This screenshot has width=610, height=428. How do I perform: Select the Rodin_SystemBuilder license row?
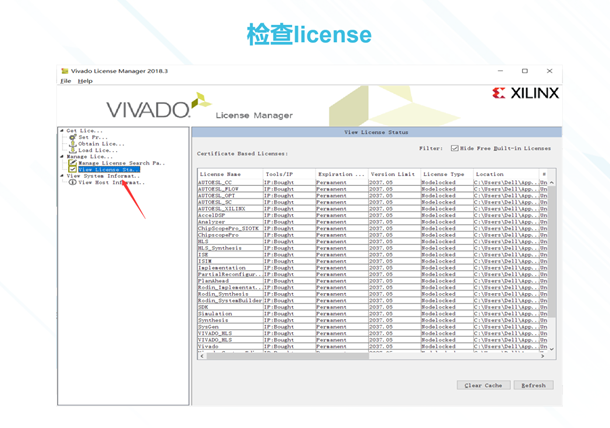click(372, 301)
